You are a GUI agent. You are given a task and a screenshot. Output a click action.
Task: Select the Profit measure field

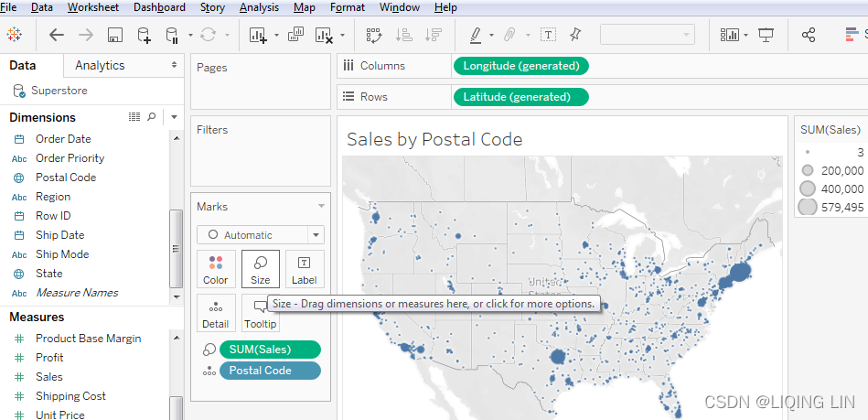click(49, 358)
